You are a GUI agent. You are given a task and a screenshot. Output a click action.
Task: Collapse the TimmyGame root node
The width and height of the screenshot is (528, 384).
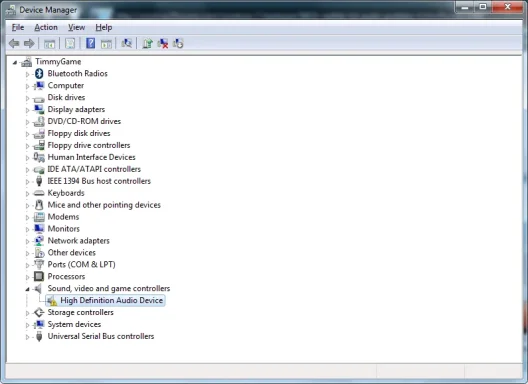tap(15, 62)
